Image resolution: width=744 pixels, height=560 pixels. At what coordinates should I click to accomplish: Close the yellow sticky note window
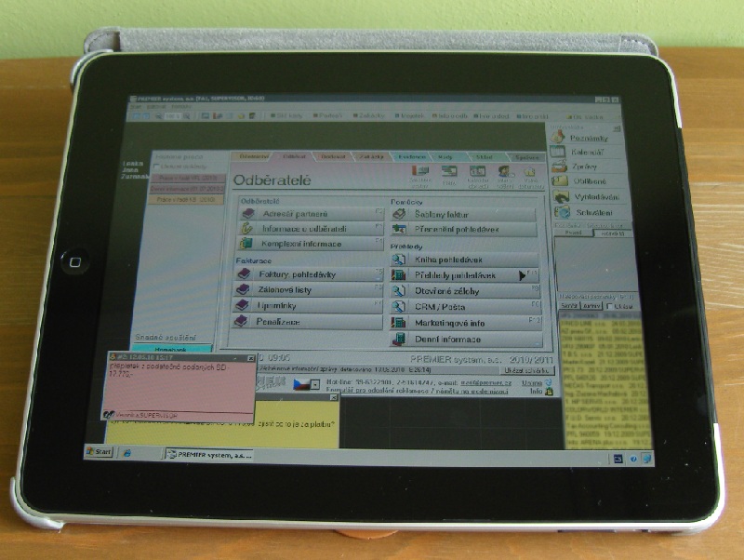click(x=334, y=397)
